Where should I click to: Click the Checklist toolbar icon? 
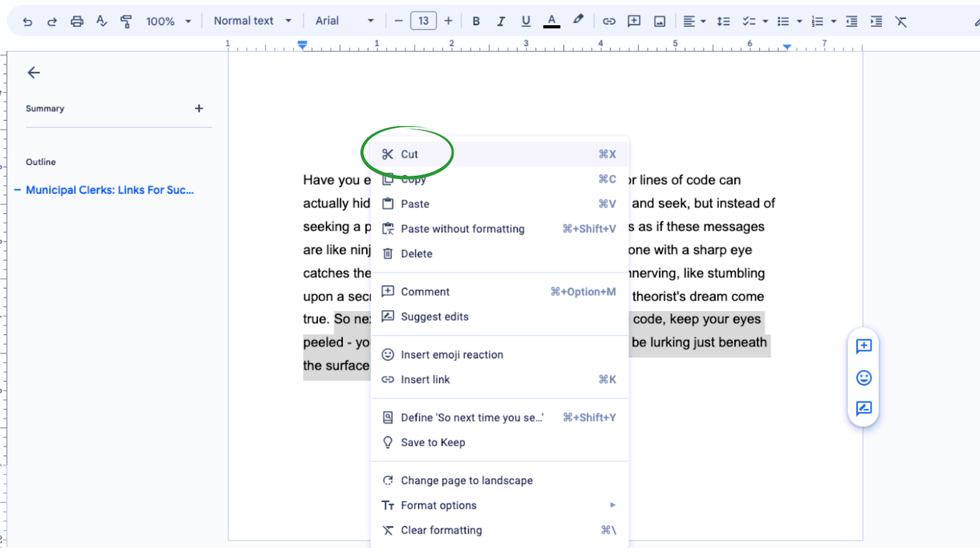(748, 21)
